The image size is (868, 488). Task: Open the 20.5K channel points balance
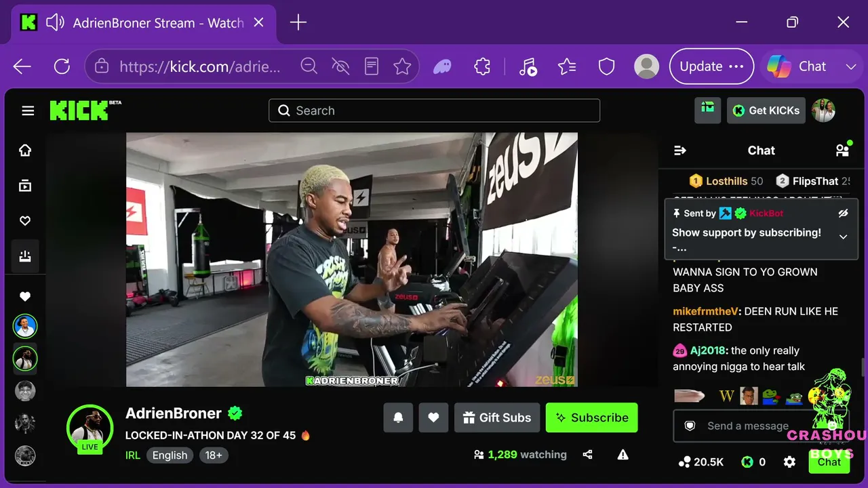[x=701, y=462]
